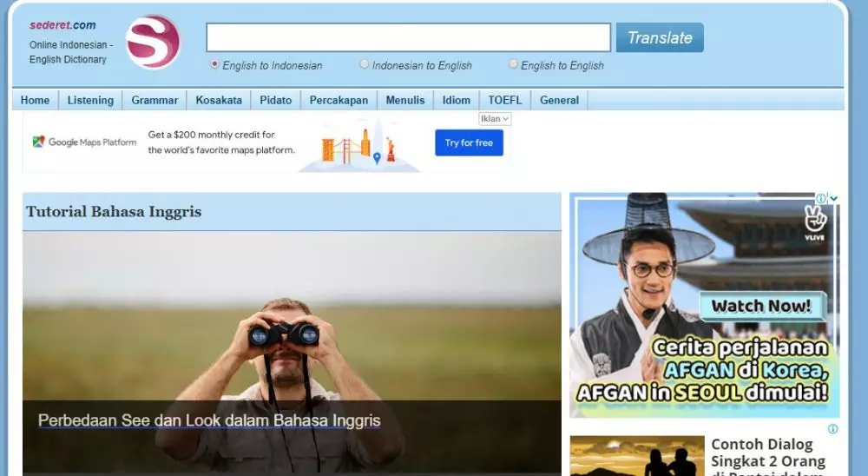Expand the Iklan dropdown
The width and height of the screenshot is (868, 476).
(495, 119)
